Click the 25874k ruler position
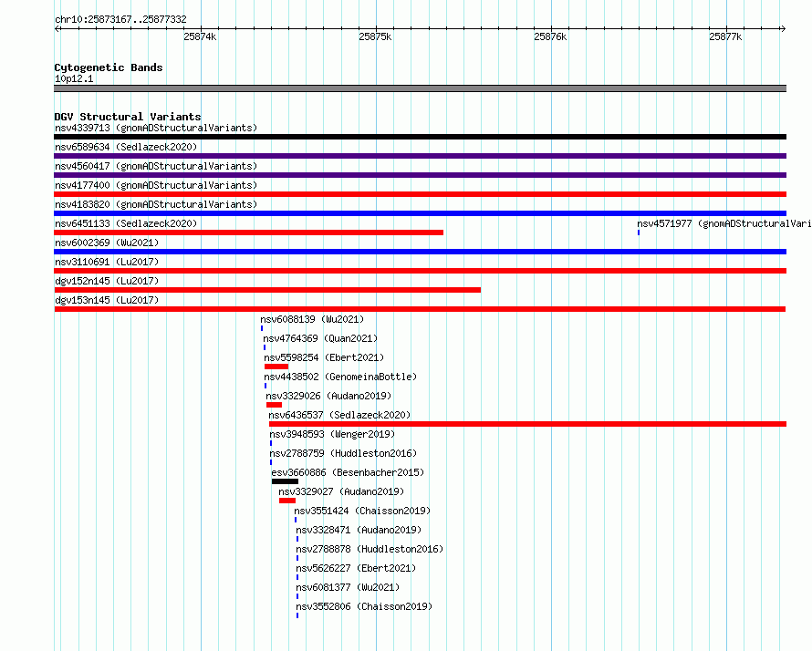Image resolution: width=812 pixels, height=651 pixels. point(200,36)
